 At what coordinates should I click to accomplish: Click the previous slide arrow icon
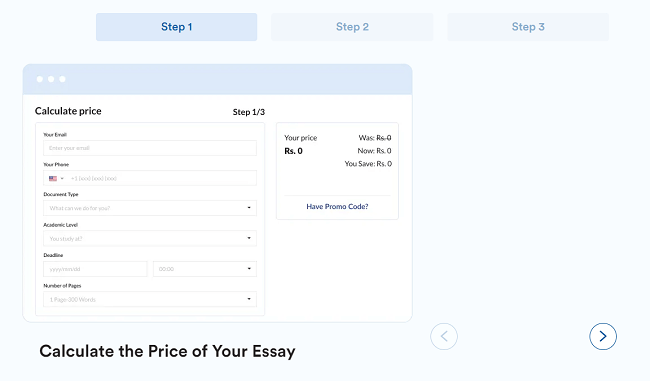click(444, 336)
